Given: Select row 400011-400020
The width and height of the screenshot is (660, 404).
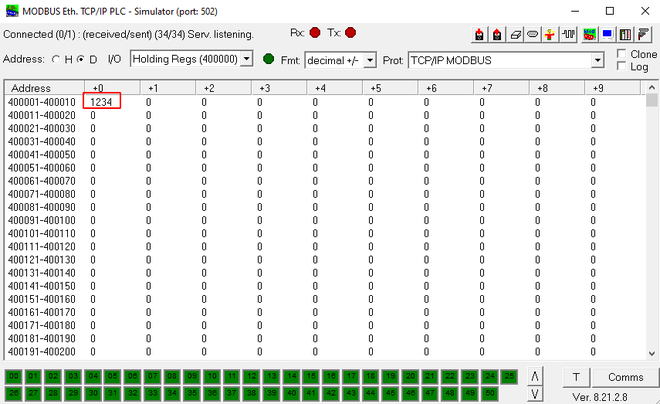Looking at the screenshot, I should [325, 115].
